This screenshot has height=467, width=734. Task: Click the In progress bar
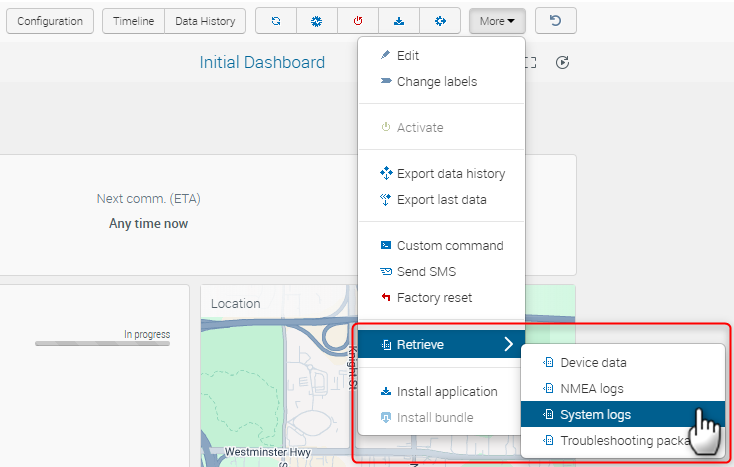pyautogui.click(x=102, y=343)
